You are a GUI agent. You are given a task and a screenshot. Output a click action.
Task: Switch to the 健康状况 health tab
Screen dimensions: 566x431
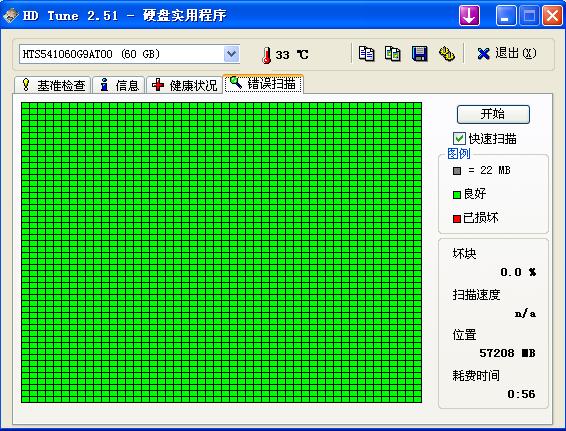pos(184,85)
